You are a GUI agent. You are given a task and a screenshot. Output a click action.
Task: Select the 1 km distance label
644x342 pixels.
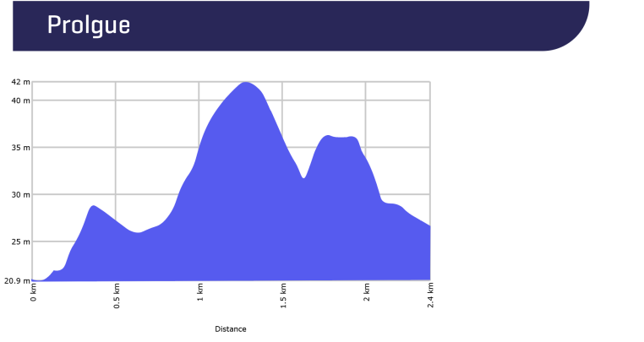pos(200,292)
